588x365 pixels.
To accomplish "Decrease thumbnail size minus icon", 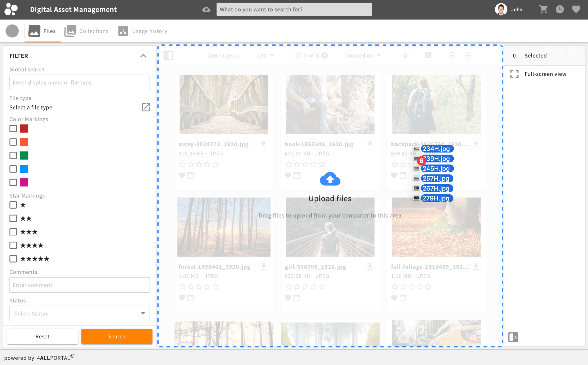I will coord(452,56).
